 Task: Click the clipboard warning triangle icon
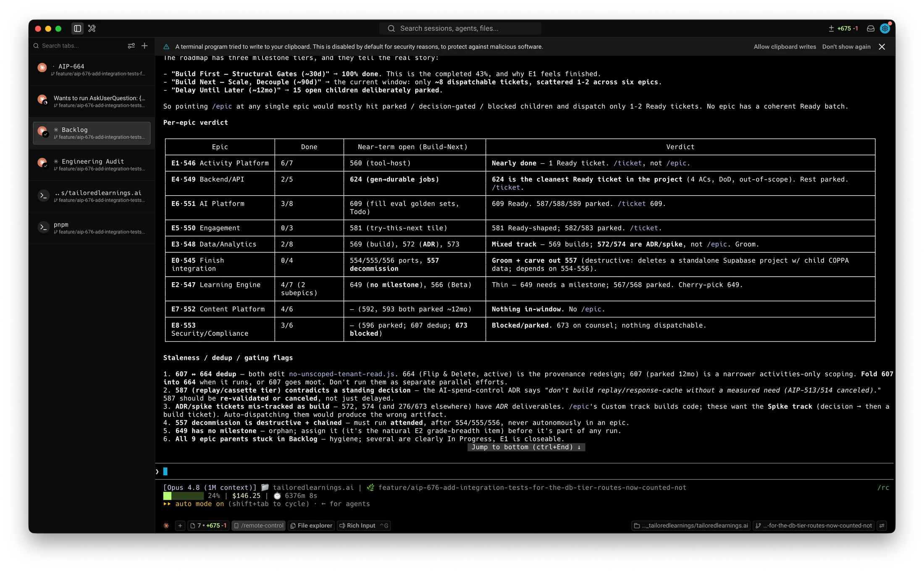[166, 47]
